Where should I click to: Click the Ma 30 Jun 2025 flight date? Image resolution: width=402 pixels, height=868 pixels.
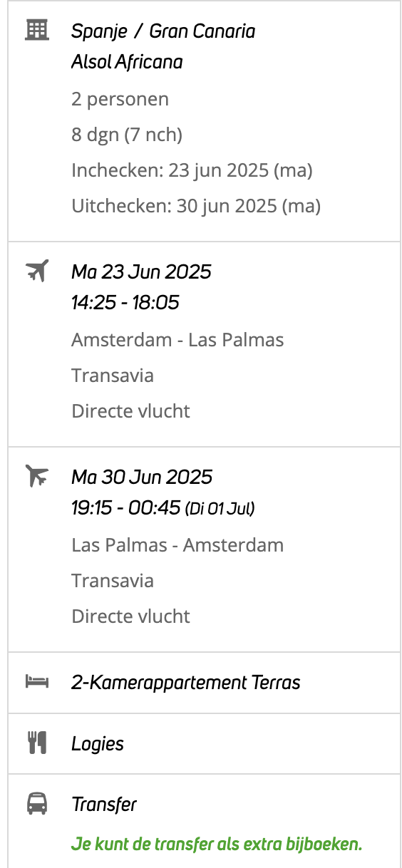[x=142, y=477]
